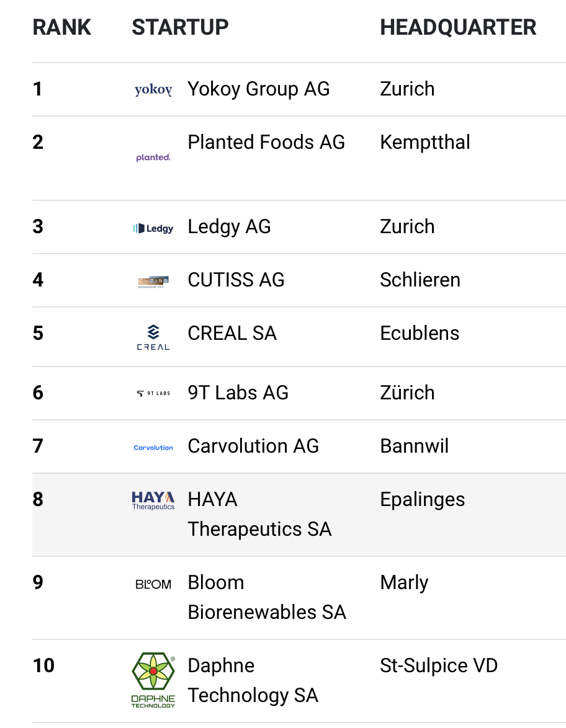This screenshot has height=728, width=566.
Task: Select the CUTISS logo thumbnail
Action: (153, 282)
